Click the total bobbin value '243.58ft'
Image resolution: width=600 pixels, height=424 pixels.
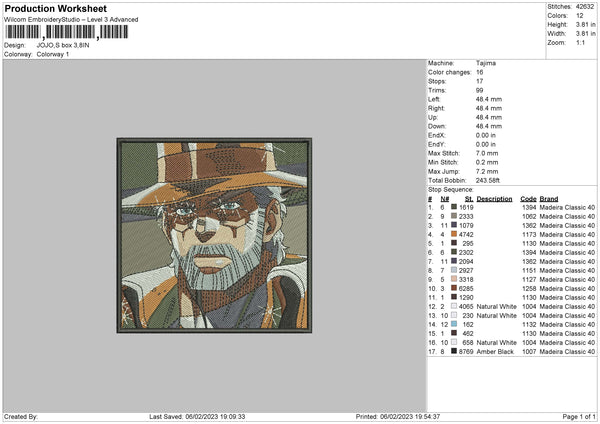click(x=488, y=180)
